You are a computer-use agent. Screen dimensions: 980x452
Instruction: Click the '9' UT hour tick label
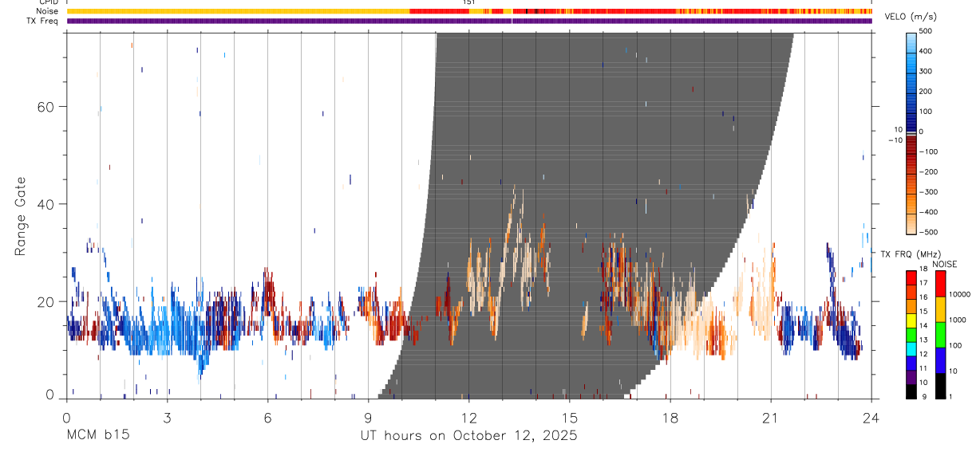(x=369, y=417)
